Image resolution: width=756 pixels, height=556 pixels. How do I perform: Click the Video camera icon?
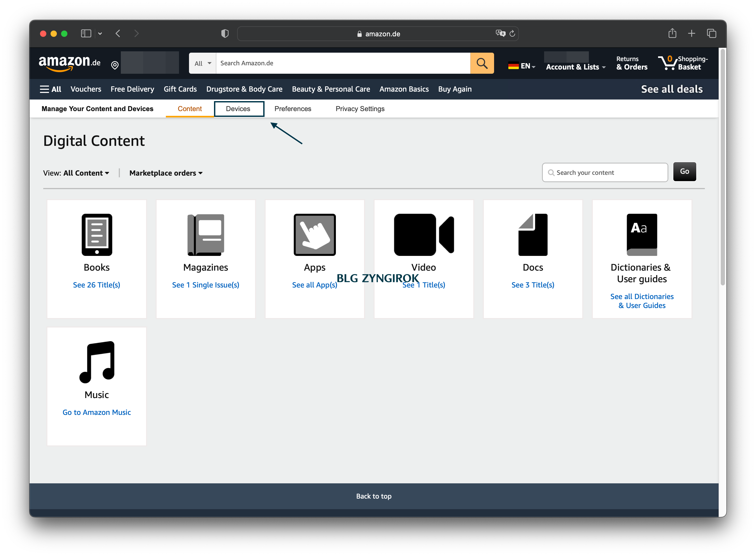coord(424,235)
